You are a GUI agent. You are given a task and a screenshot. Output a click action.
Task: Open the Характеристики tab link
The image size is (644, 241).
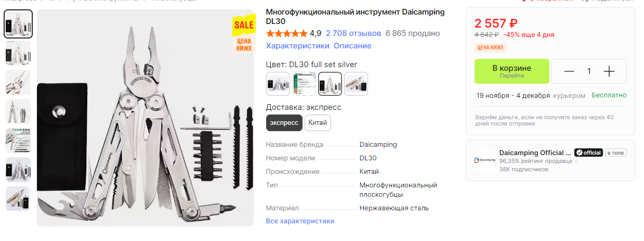(x=297, y=46)
